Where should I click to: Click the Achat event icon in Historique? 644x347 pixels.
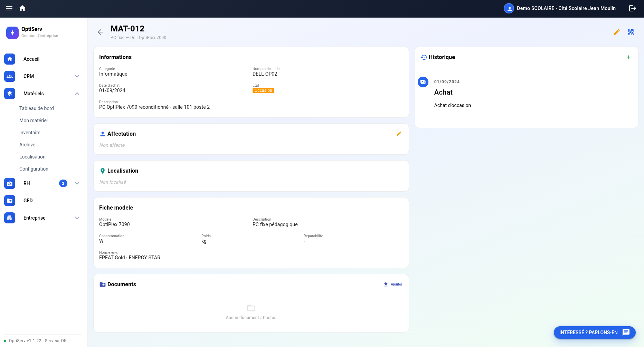point(423,82)
